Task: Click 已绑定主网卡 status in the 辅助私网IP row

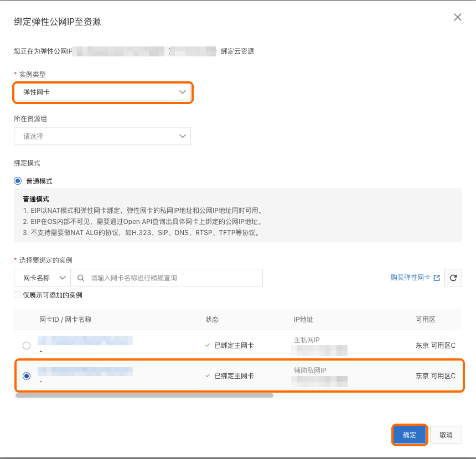Action: (234, 376)
